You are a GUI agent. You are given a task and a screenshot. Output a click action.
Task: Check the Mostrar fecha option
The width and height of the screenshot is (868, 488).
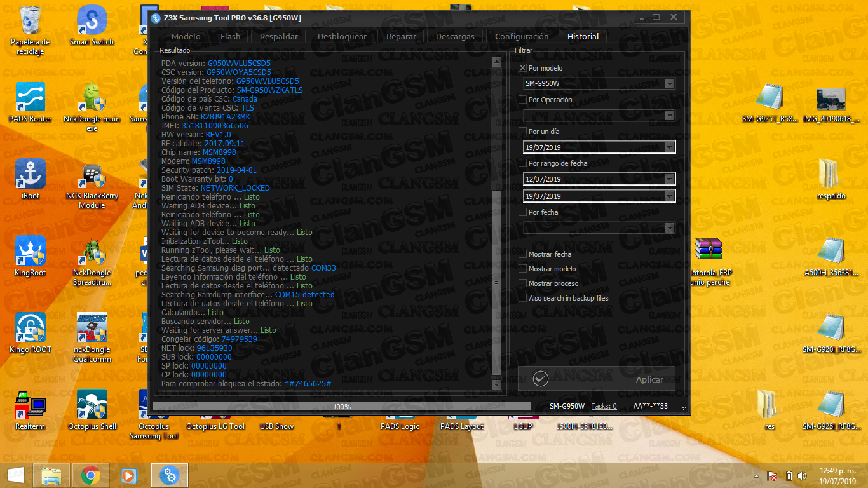(x=522, y=254)
